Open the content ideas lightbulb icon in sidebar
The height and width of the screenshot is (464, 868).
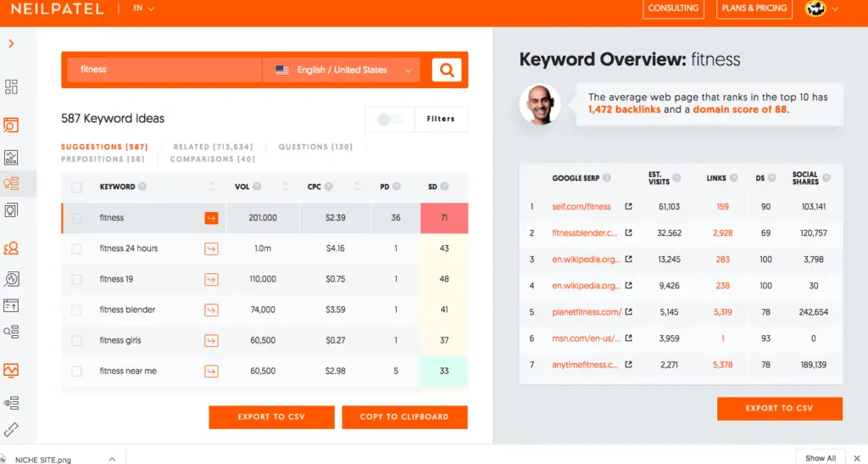[11, 210]
